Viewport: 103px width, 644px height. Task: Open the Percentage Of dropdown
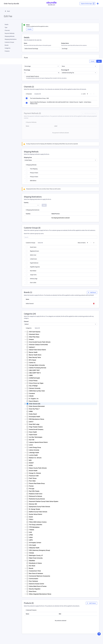pyautogui.click(x=79, y=73)
